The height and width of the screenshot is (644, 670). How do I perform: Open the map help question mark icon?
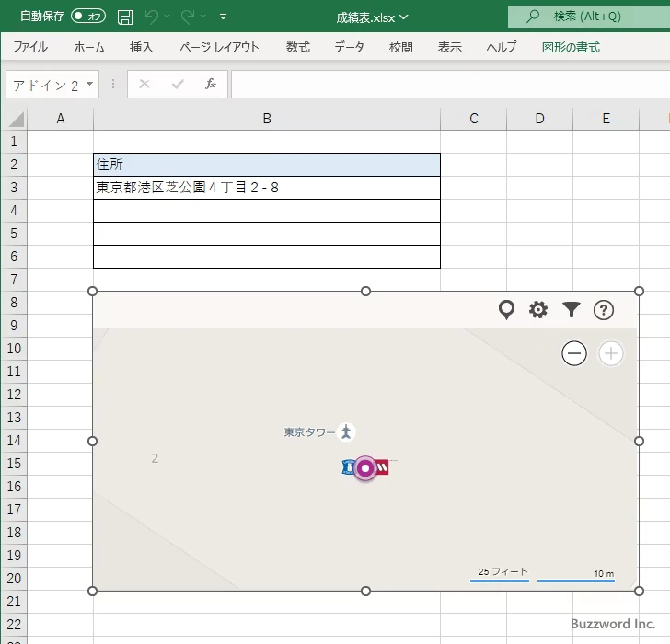point(604,310)
